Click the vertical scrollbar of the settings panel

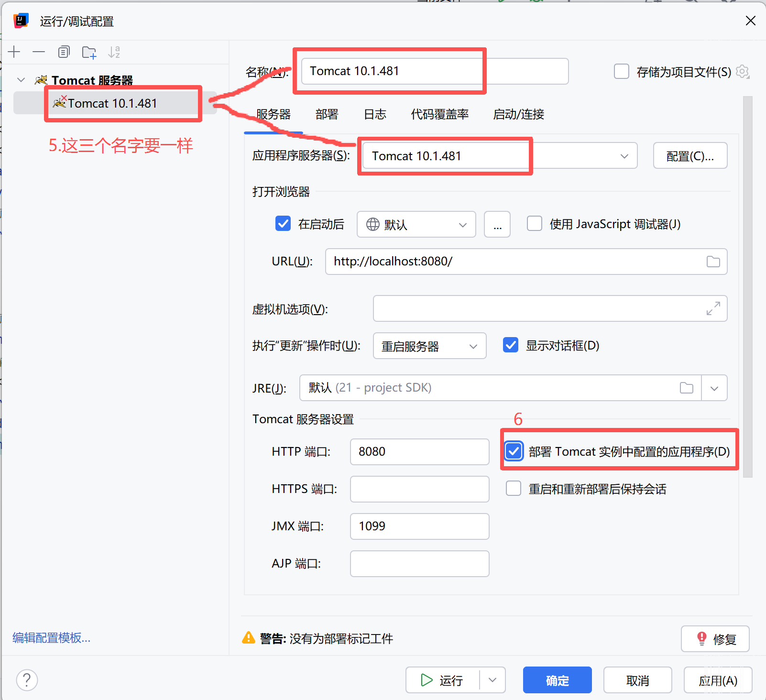[x=748, y=287]
